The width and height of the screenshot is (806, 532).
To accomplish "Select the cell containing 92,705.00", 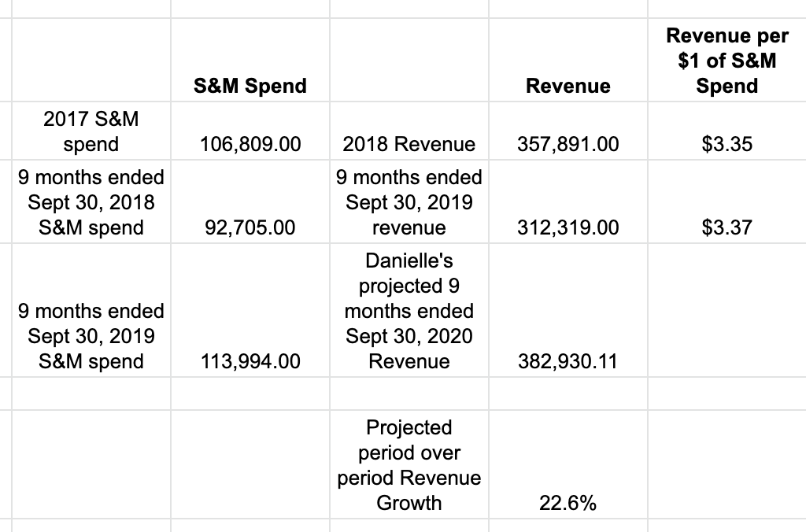I will 250,201.
